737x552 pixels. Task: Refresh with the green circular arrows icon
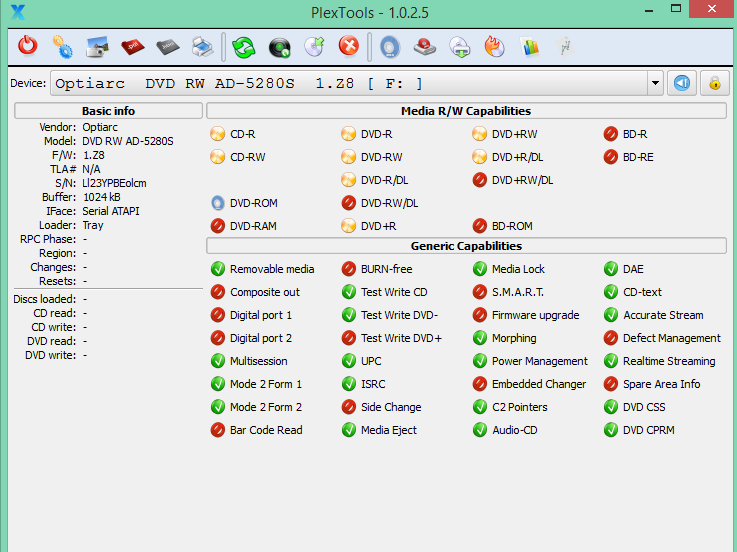pyautogui.click(x=243, y=47)
